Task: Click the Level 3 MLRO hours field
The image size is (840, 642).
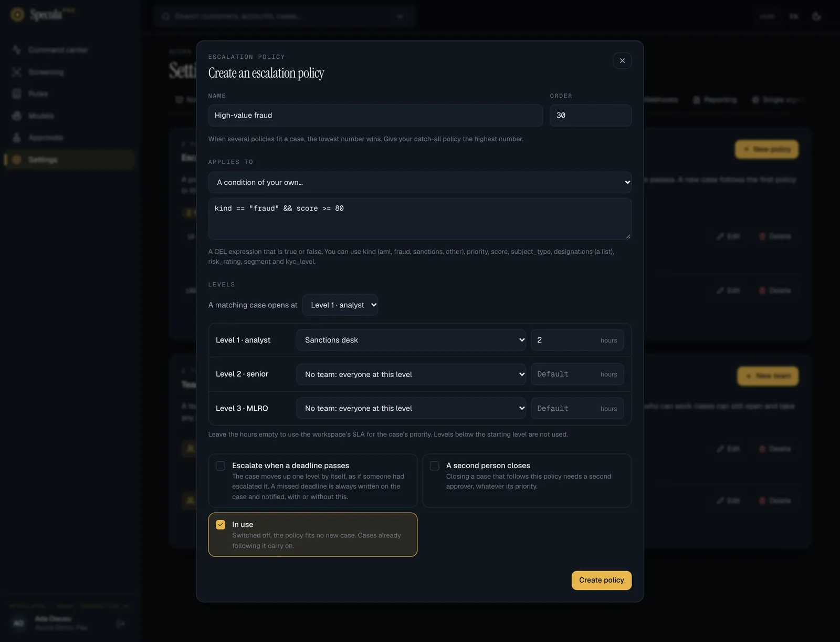Action: [577, 408]
